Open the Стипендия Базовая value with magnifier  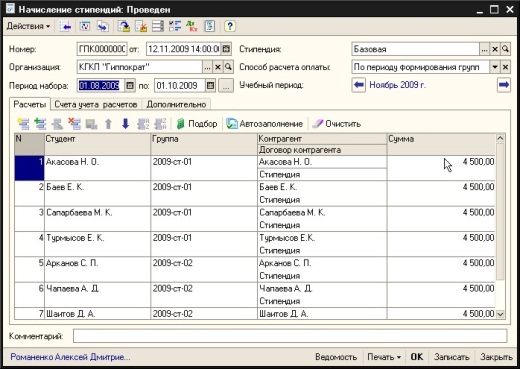(x=505, y=49)
